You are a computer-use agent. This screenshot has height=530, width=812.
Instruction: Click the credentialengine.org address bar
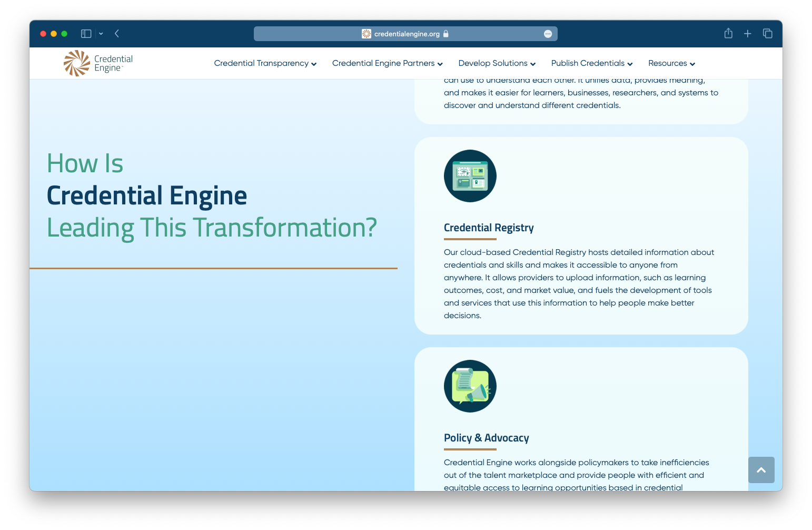pyautogui.click(x=405, y=34)
